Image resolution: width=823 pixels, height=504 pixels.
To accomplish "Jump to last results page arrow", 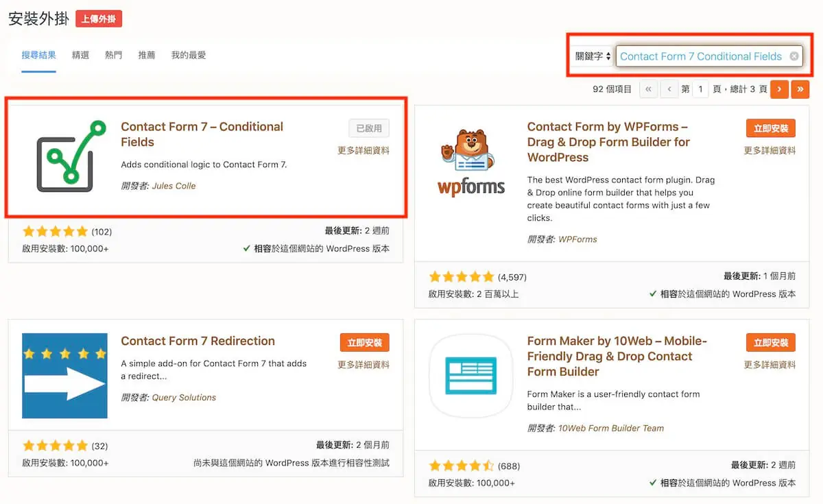I will (800, 89).
